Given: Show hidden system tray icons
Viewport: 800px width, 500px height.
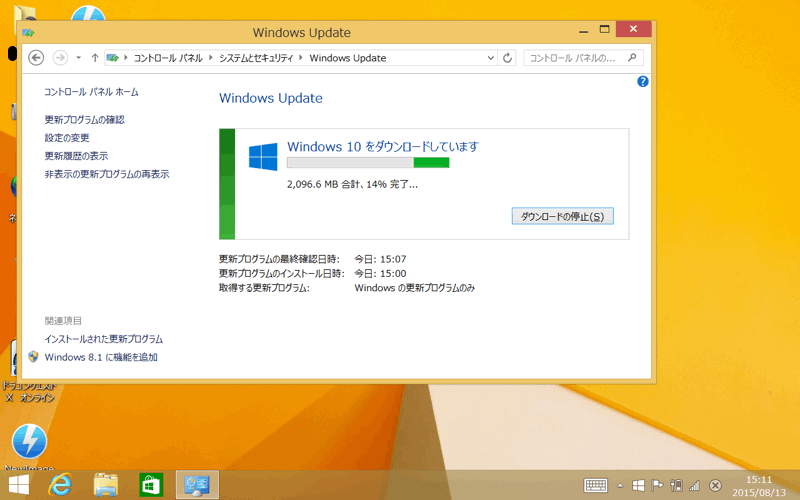Looking at the screenshot, I should (620, 485).
